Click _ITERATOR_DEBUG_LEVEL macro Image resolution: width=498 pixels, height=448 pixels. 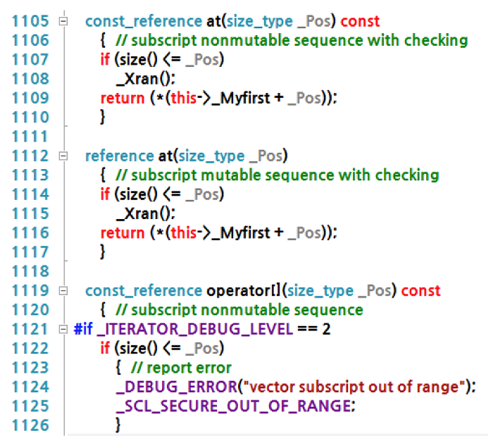[194, 329]
